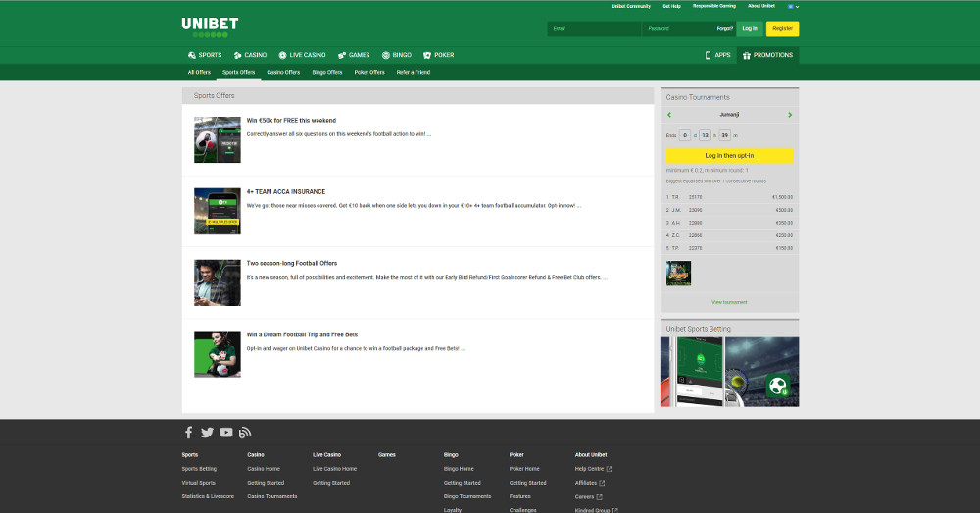Switch to Poker Offers tab

(x=369, y=72)
